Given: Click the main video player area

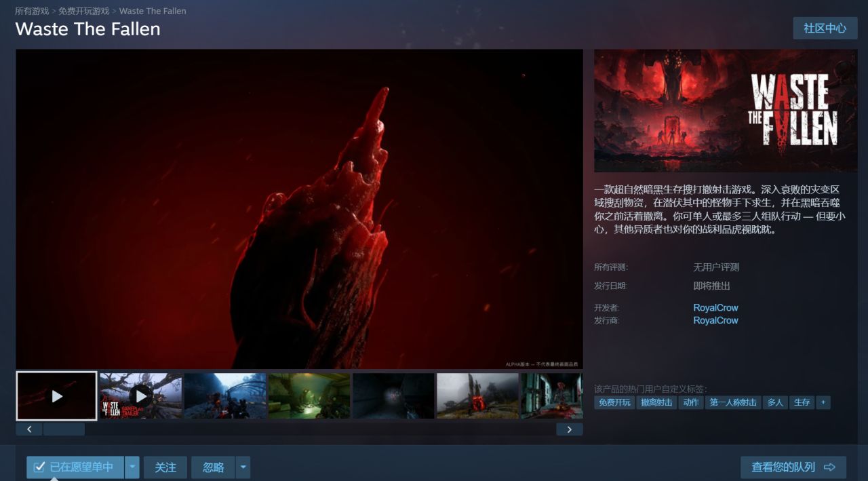Looking at the screenshot, I should click(300, 209).
